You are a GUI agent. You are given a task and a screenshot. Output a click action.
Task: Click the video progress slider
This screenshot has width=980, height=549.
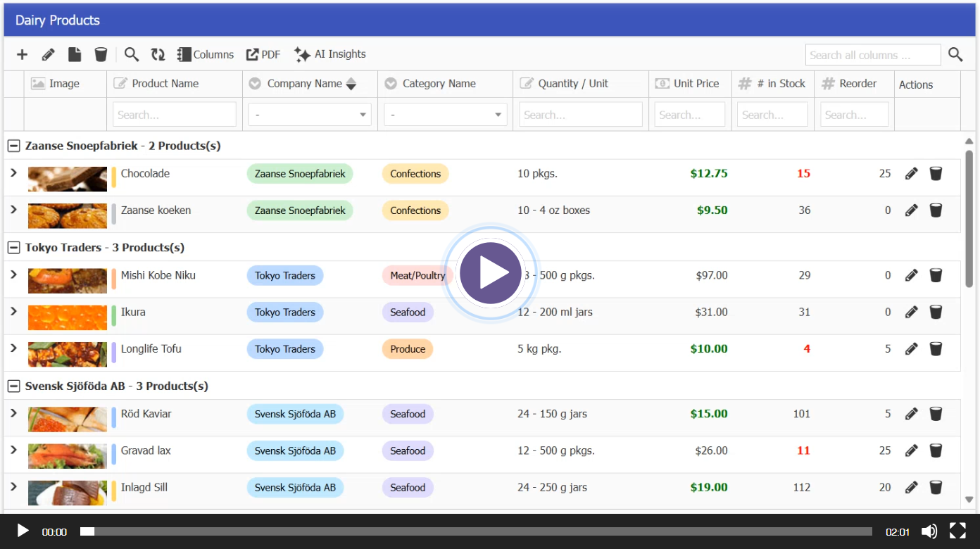(476, 531)
